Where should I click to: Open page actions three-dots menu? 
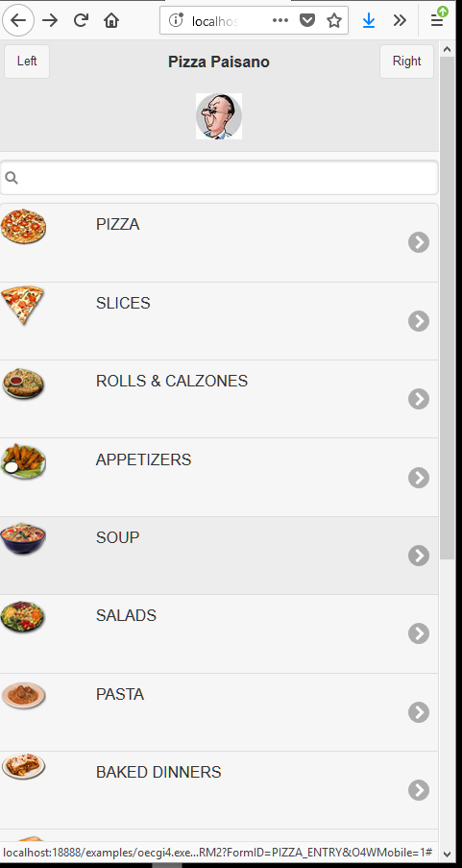pos(280,20)
